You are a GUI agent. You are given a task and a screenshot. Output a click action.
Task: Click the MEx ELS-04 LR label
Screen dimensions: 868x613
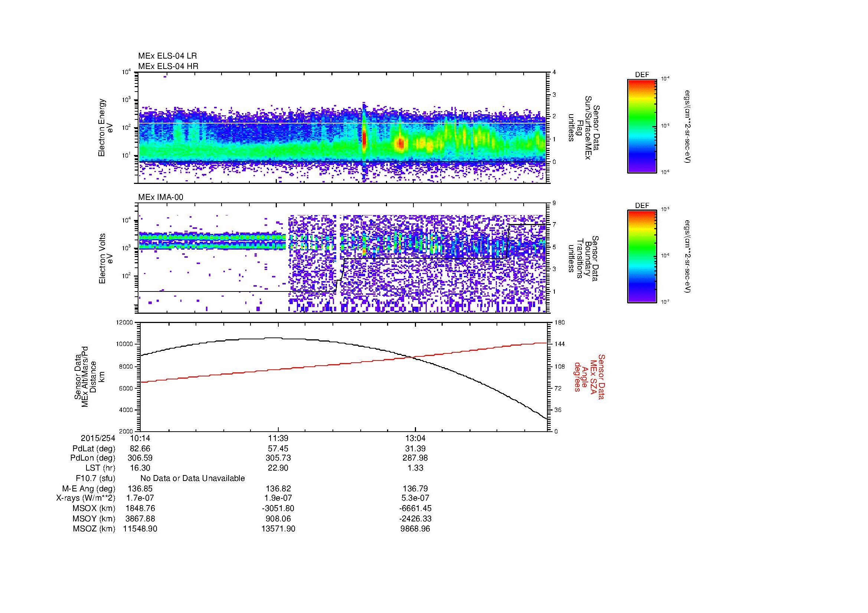click(x=167, y=56)
